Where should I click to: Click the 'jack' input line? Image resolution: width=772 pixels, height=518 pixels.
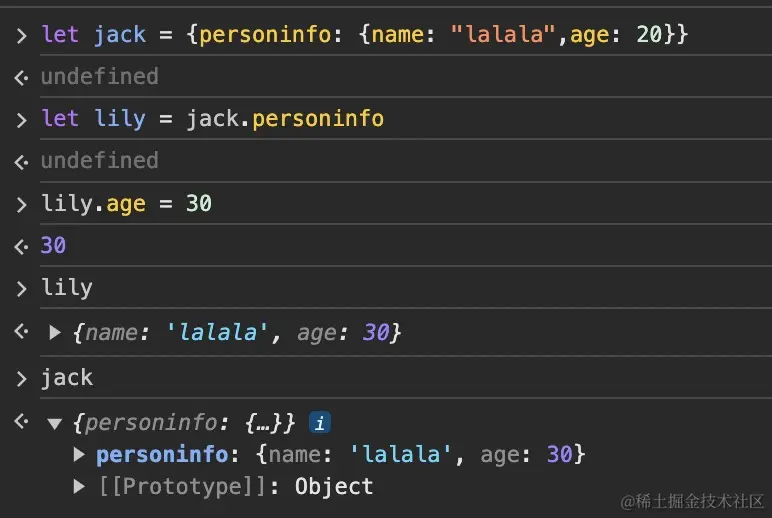[x=67, y=378]
